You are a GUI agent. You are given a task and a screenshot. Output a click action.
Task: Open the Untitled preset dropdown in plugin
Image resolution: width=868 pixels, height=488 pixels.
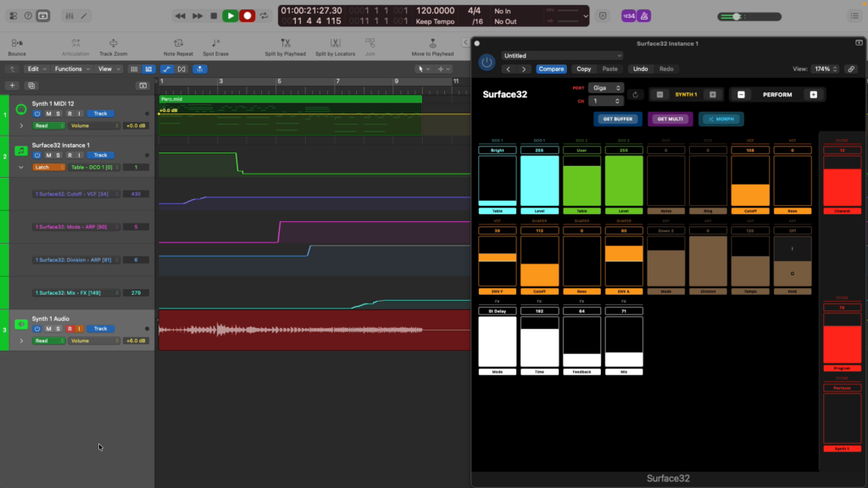pyautogui.click(x=562, y=56)
